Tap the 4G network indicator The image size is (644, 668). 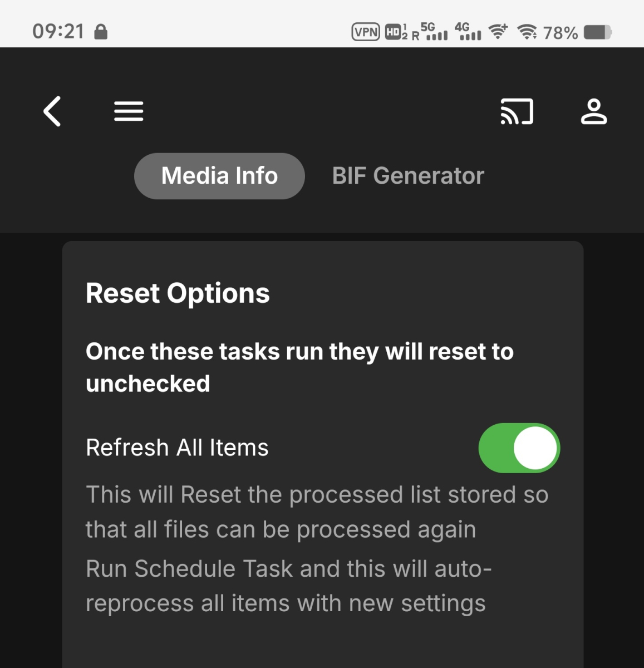point(469,32)
